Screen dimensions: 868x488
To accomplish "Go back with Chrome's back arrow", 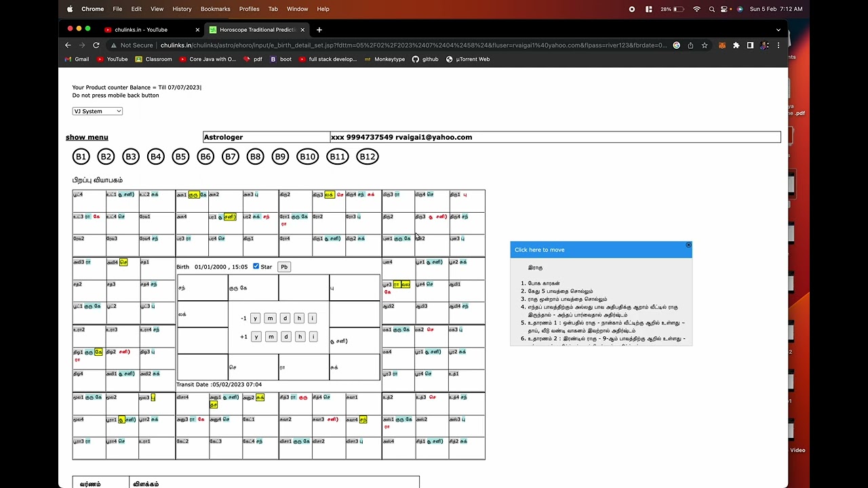I will (68, 45).
